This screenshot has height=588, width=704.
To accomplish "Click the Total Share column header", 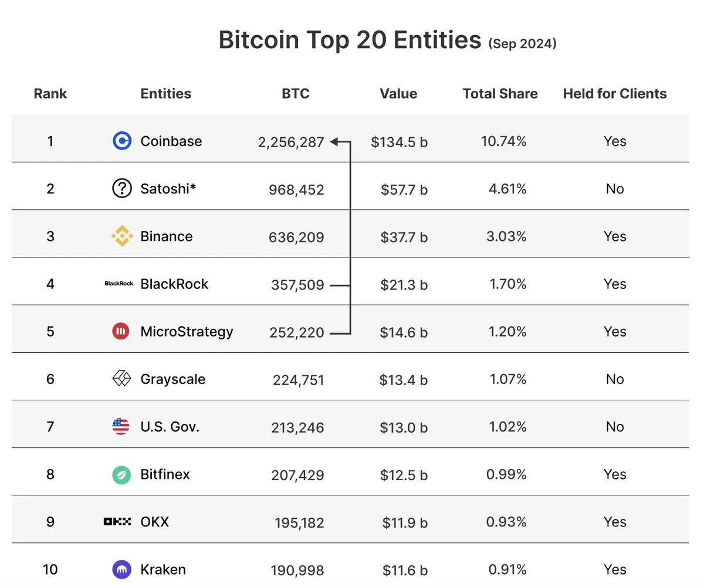I will (500, 94).
